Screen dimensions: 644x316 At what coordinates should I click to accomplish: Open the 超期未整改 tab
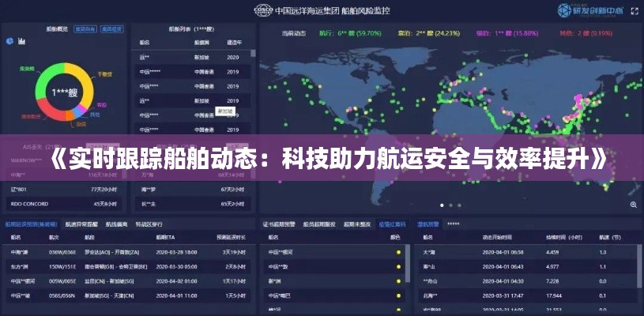(x=357, y=224)
